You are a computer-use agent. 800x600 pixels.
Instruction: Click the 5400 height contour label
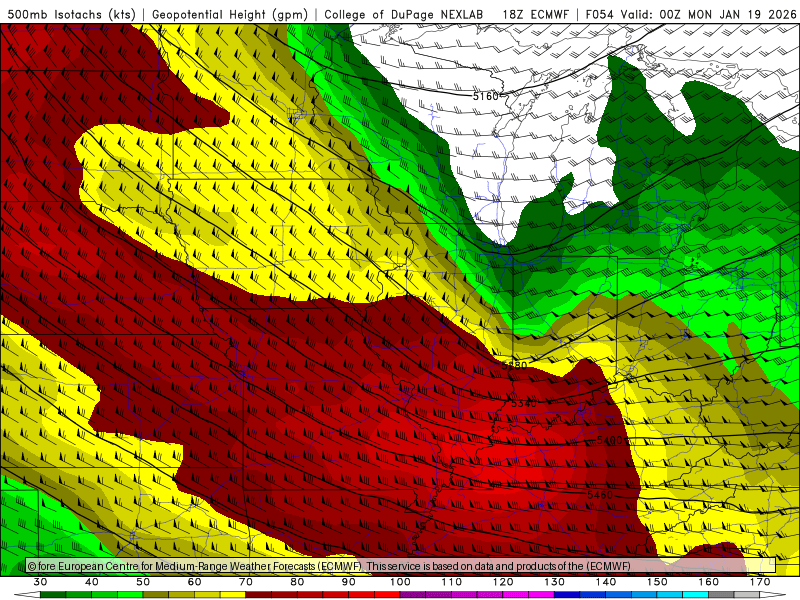point(609,440)
